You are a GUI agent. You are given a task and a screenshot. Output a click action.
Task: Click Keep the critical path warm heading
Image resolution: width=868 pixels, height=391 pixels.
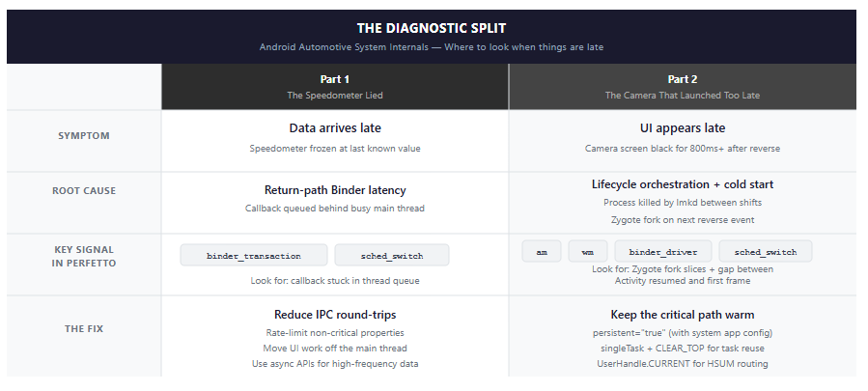(683, 315)
